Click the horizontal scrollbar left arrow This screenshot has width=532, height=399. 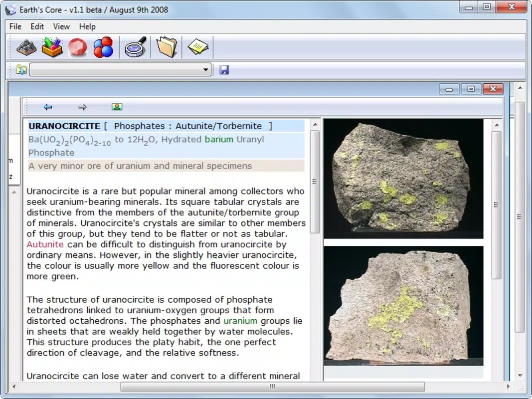coord(13,387)
